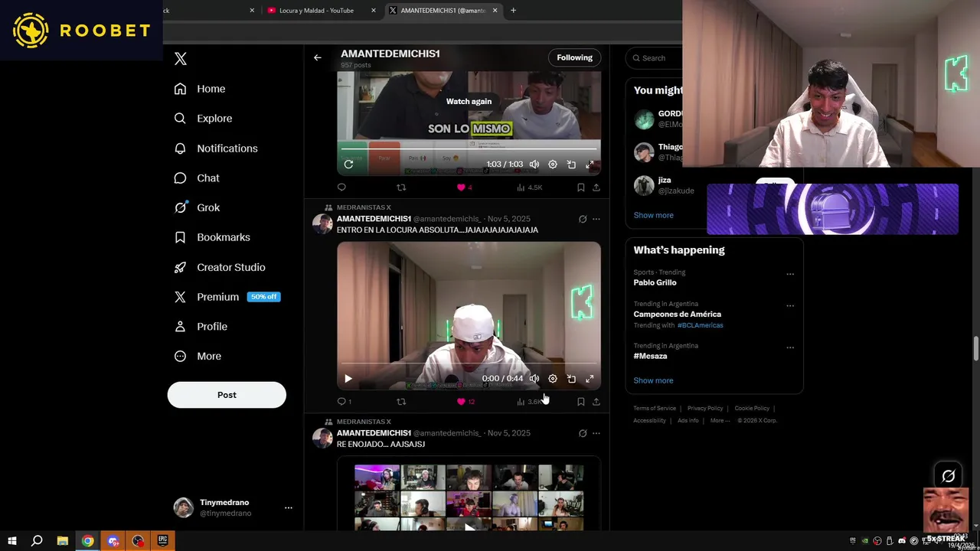This screenshot has height=551, width=980.
Task: Open Chat in the sidebar
Action: (197, 178)
